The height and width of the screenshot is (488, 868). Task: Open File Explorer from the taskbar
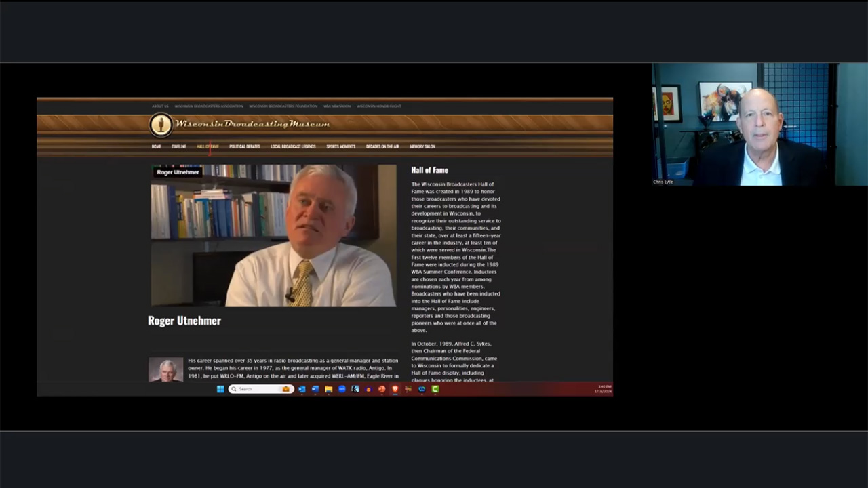pos(328,389)
